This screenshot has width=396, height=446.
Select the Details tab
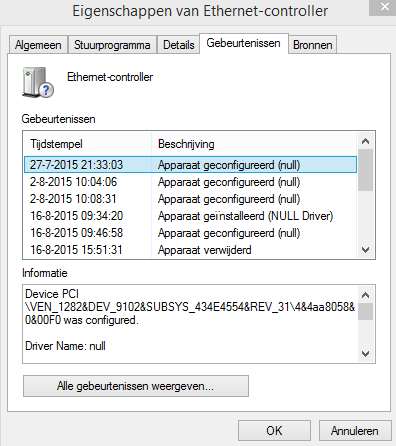(x=178, y=45)
